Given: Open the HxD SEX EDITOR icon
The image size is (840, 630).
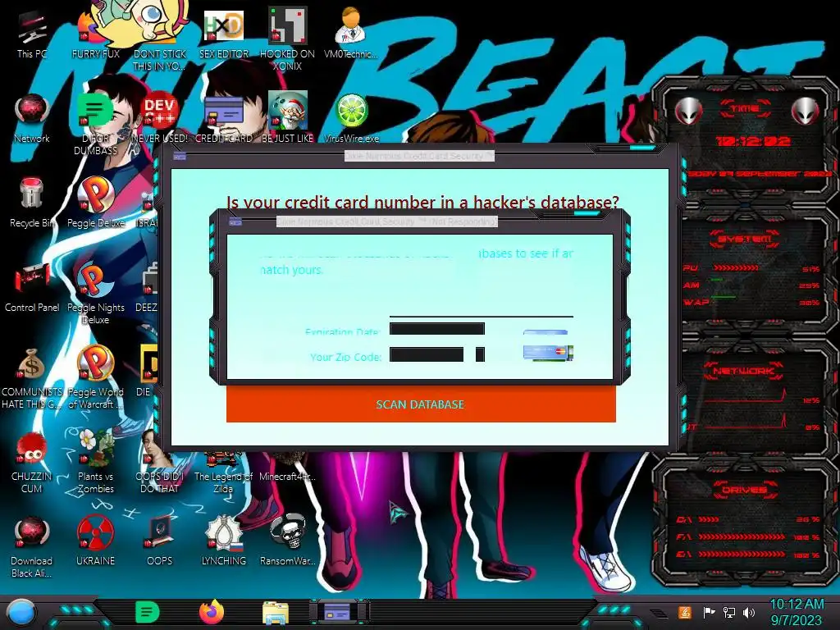Looking at the screenshot, I should click(x=223, y=32).
